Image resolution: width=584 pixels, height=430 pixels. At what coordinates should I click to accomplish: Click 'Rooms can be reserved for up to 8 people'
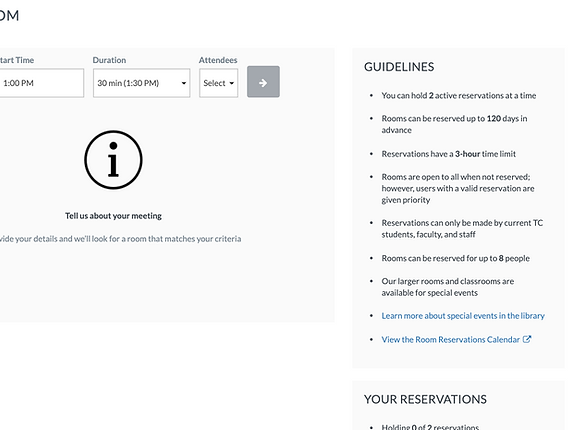455,258
